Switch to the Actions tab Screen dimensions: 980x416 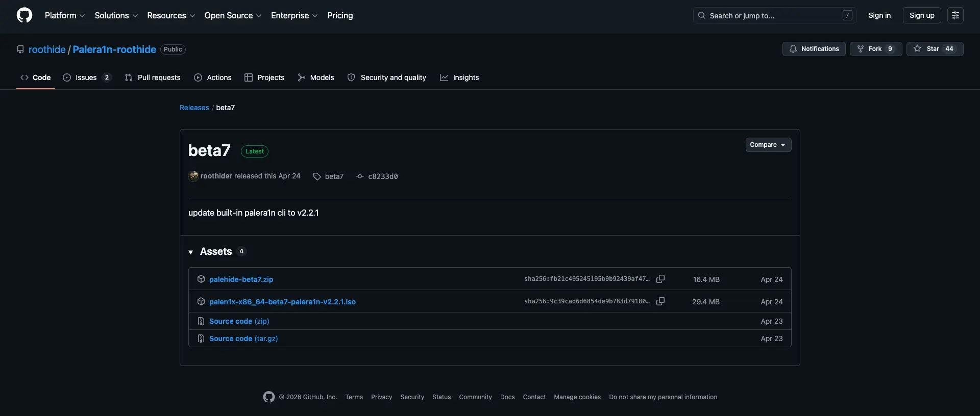pyautogui.click(x=212, y=77)
